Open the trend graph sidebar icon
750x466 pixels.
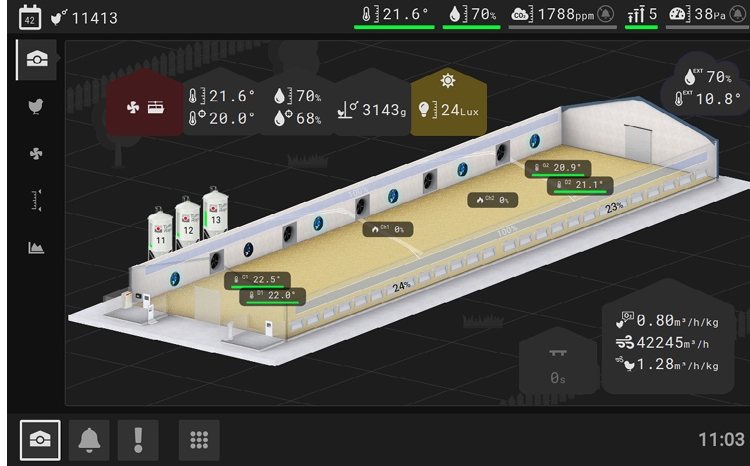(36, 248)
